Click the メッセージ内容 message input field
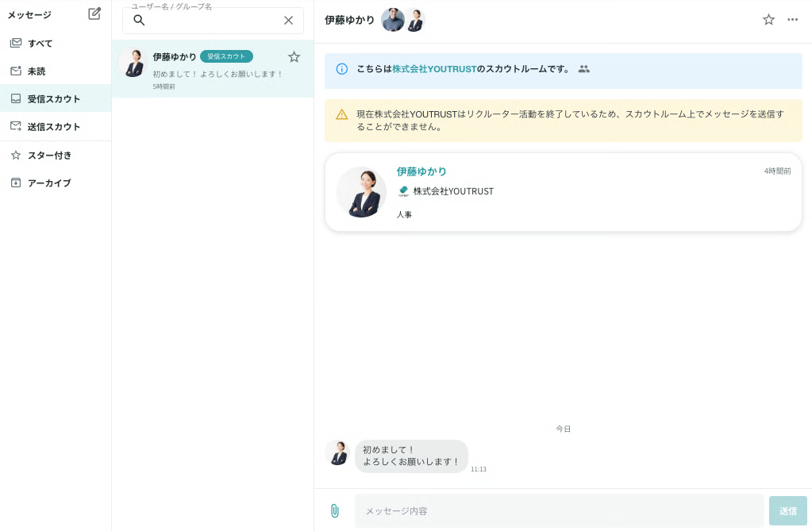Screen dimensions: 812x531 tap(556, 510)
